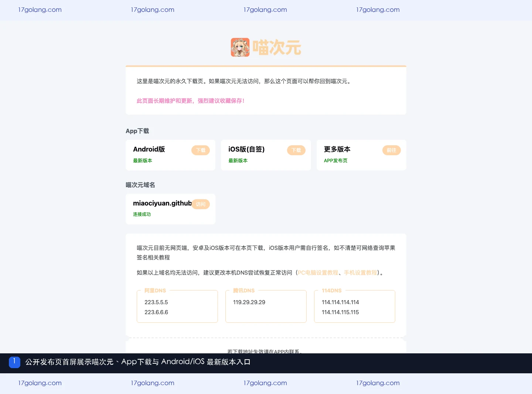This screenshot has height=394, width=532.
Task: Open the PC电脑设置教程 link
Action: coord(318,273)
